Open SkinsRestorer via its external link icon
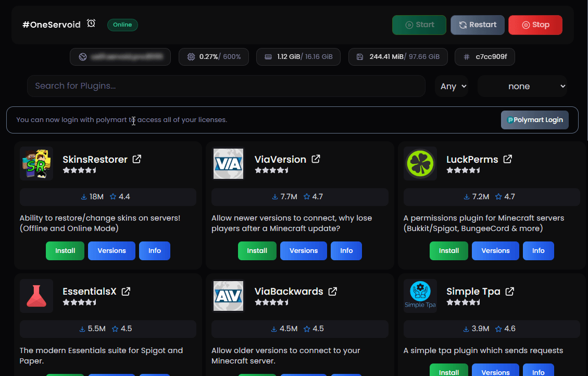The image size is (588, 376). point(136,159)
